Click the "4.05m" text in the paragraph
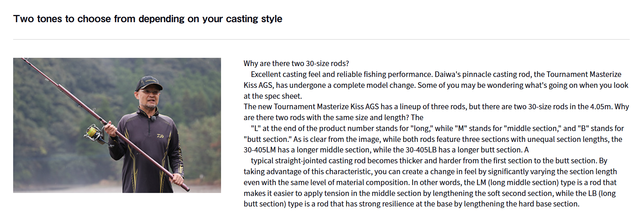Image resolution: width=644 pixels, height=220 pixels. click(601, 107)
